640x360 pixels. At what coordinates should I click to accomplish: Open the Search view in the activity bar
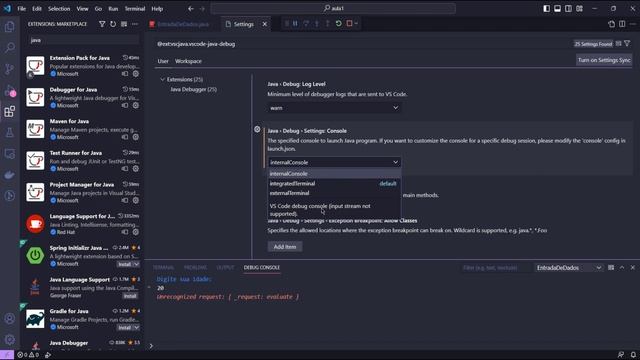pyautogui.click(x=9, y=48)
